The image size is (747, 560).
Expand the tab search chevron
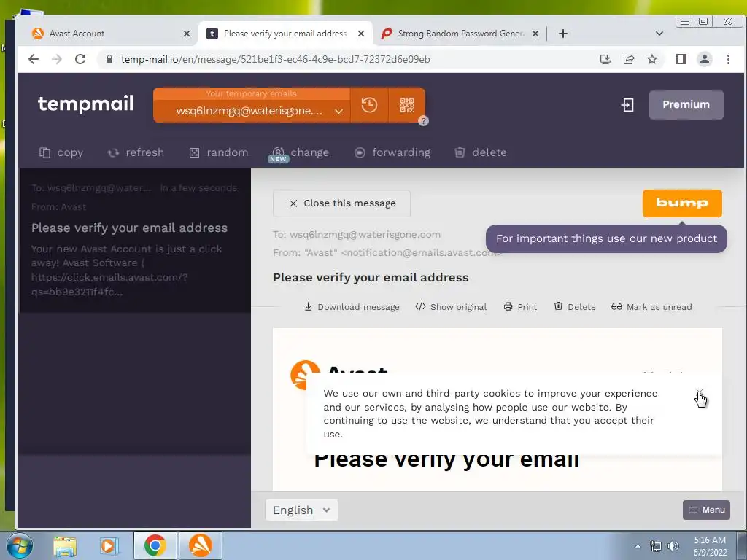click(x=659, y=34)
